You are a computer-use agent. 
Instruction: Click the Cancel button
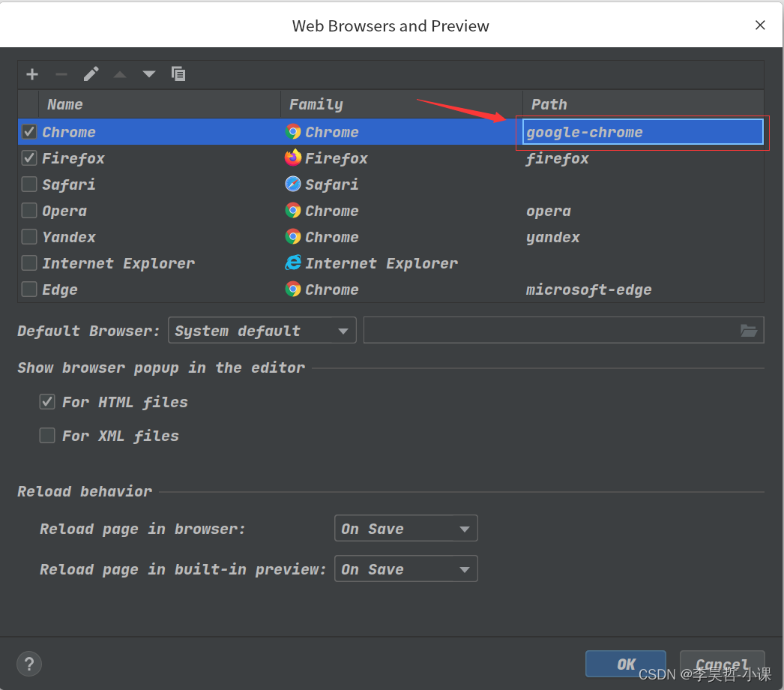(x=722, y=664)
